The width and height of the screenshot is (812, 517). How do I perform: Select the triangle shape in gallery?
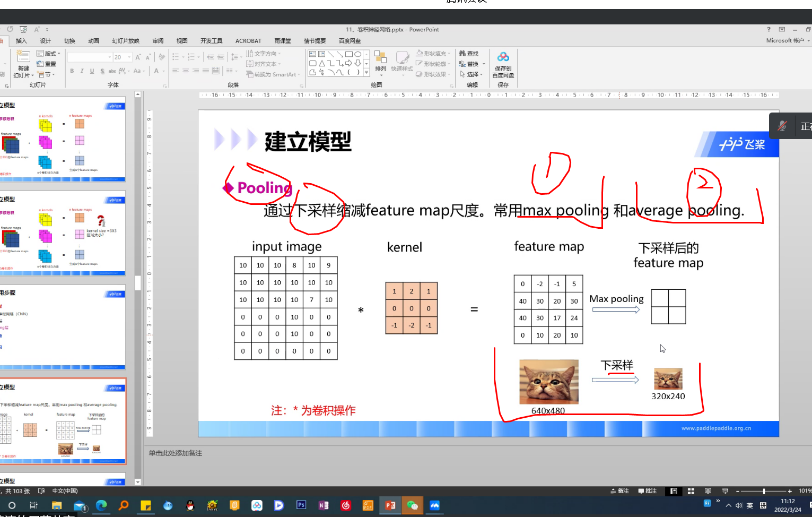pos(322,63)
